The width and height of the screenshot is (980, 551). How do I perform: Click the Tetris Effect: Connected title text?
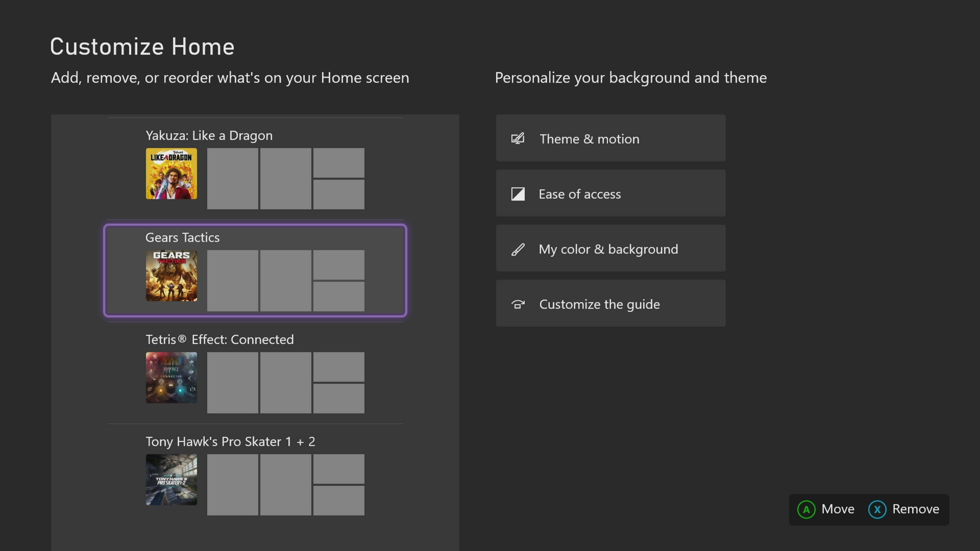219,339
